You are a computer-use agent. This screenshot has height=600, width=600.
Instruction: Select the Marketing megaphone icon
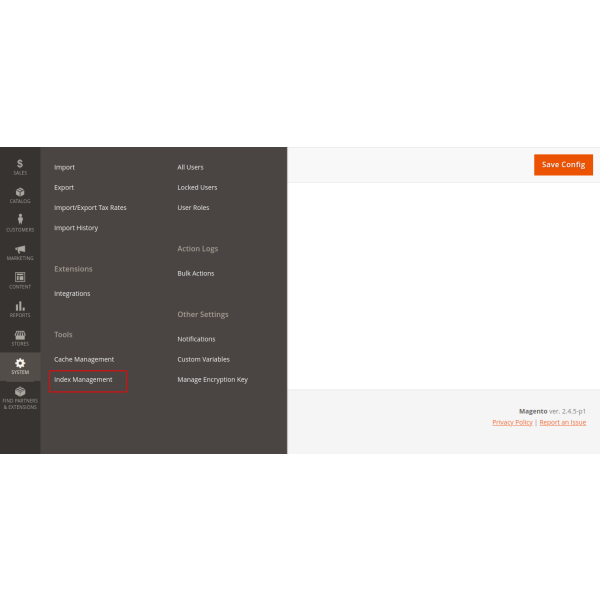(20, 250)
